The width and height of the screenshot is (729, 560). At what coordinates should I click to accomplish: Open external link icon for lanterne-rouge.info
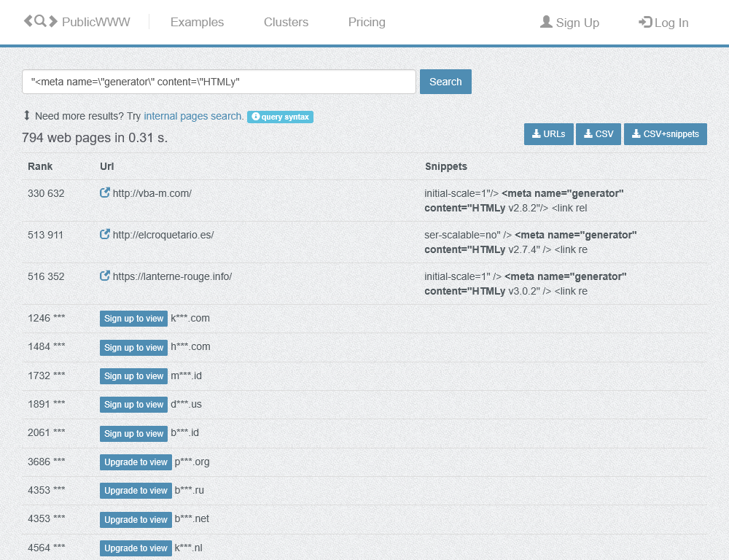coord(105,276)
